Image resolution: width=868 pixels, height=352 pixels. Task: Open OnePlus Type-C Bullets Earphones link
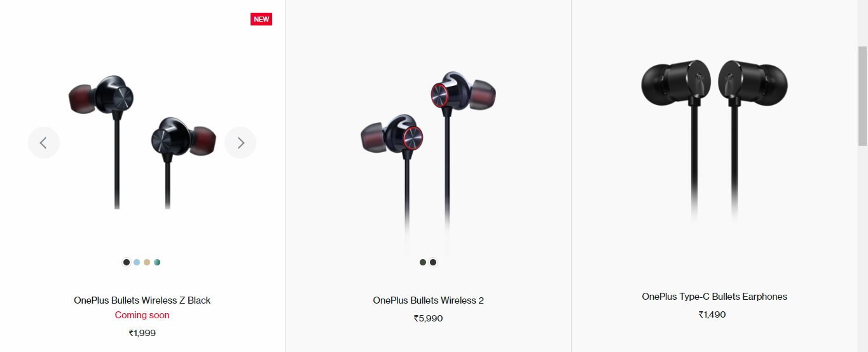tap(714, 297)
